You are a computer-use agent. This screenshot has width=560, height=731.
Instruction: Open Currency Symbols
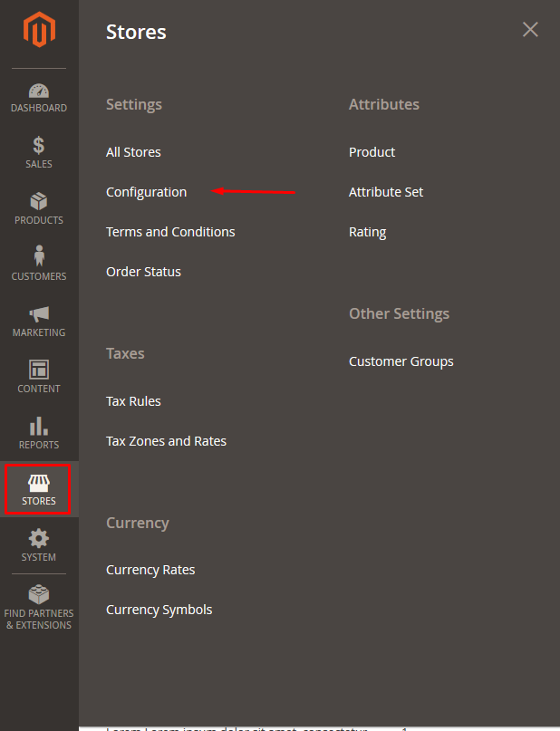(x=159, y=610)
